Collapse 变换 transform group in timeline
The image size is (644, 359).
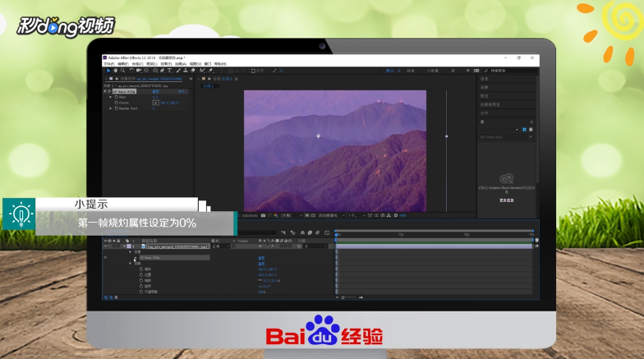[x=130, y=263]
